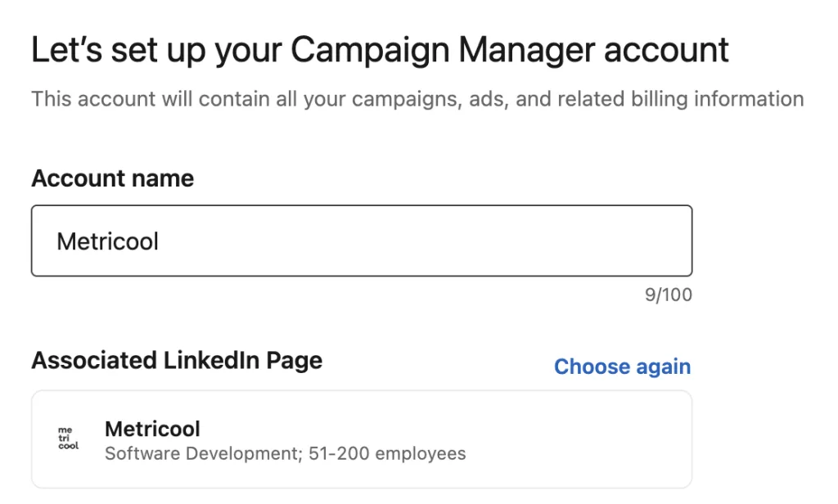Click the Choose again link
This screenshot has height=504, width=838.
(622, 367)
